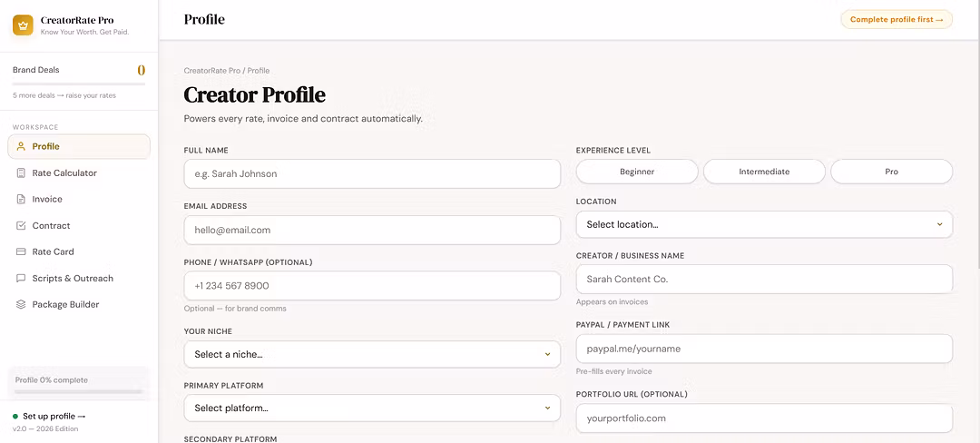
Task: Click Complete profile first button
Action: point(897,19)
